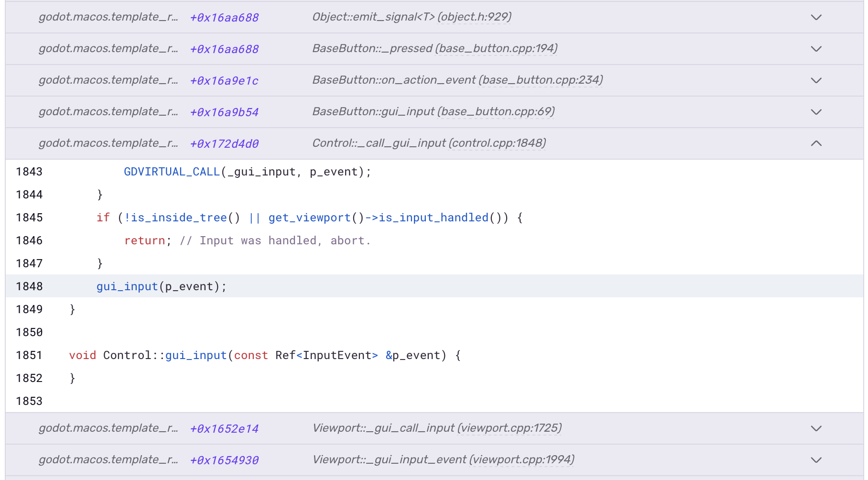Expand the BaseButton::gui_input frame chevron
This screenshot has height=480, width=868.
tap(816, 112)
